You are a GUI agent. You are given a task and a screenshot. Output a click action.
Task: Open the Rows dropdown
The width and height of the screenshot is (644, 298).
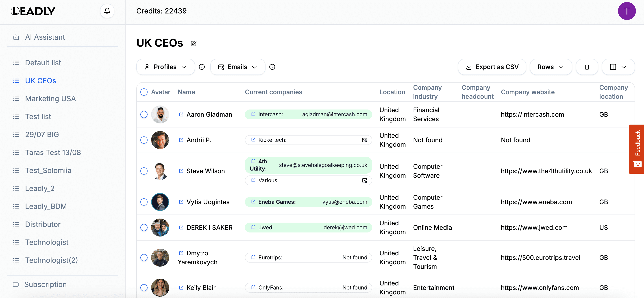click(x=550, y=67)
